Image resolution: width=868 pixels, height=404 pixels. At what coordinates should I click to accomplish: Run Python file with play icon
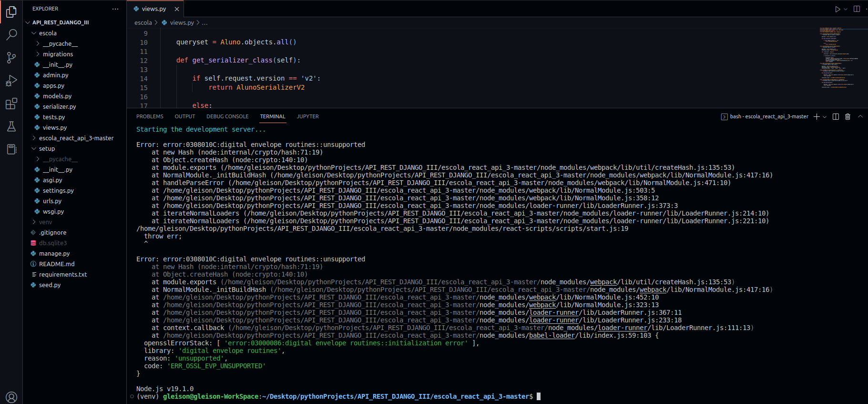(x=837, y=9)
